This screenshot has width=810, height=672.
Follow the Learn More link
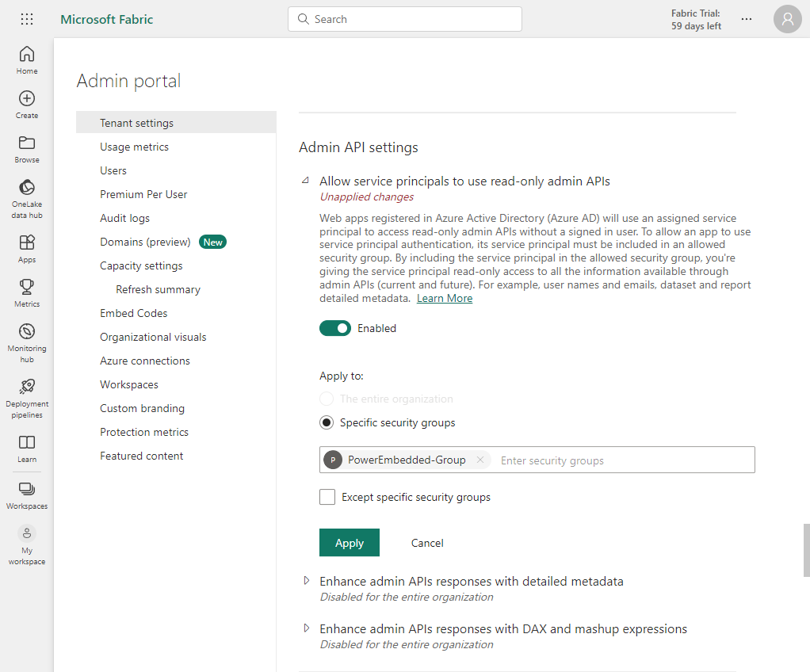pos(445,298)
